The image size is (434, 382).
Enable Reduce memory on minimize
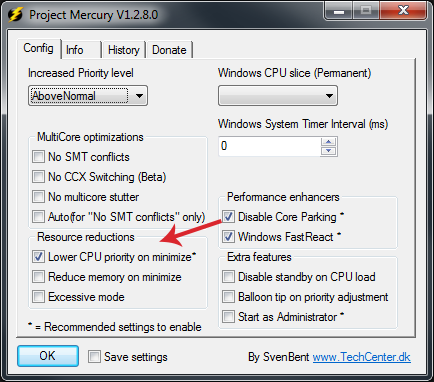click(x=38, y=277)
